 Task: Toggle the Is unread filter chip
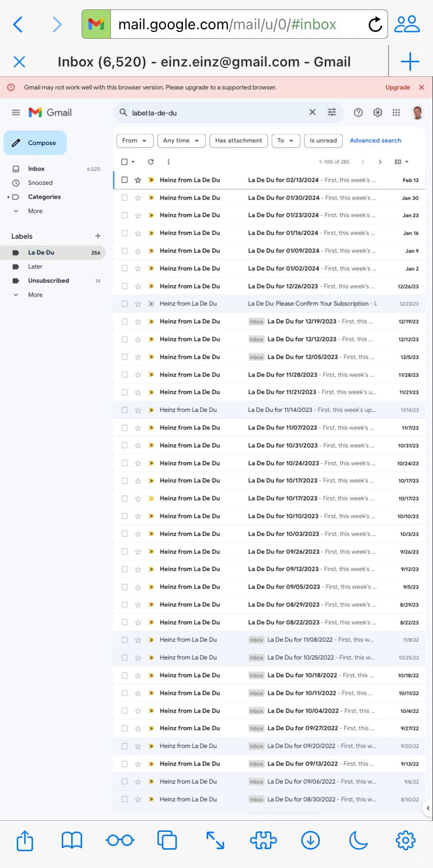point(323,140)
